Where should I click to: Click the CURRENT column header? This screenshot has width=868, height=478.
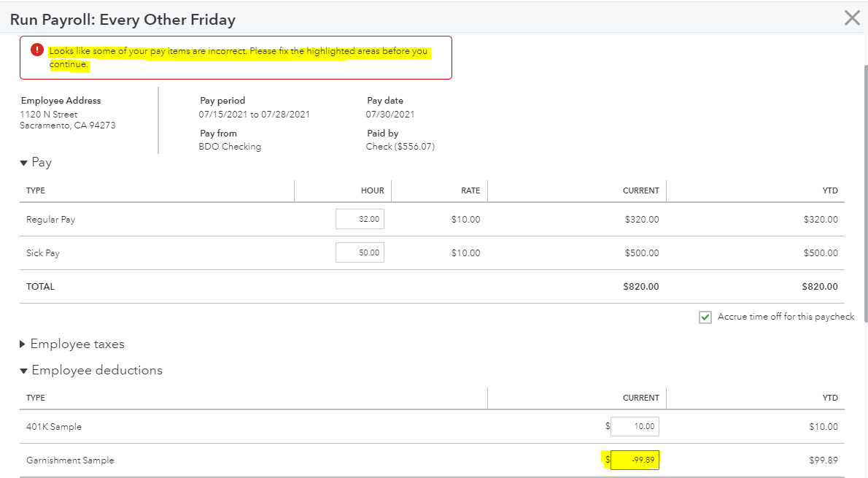(641, 190)
